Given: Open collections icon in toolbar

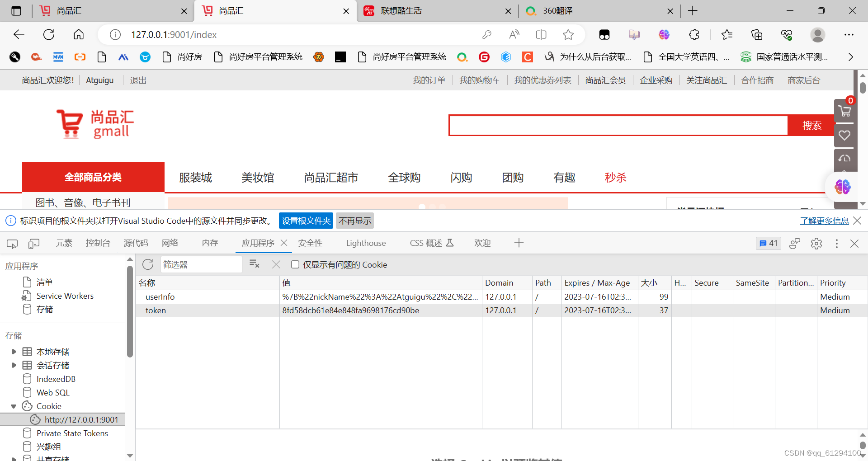Looking at the screenshot, I should 757,34.
